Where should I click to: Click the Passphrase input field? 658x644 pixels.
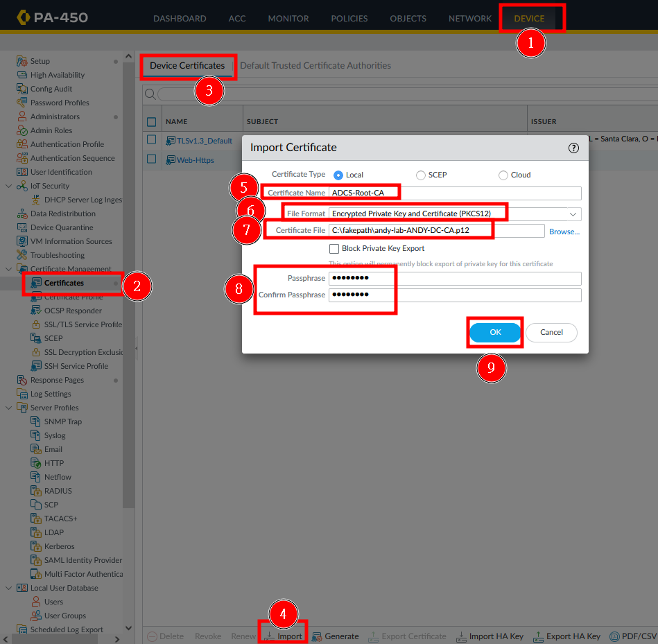point(455,278)
